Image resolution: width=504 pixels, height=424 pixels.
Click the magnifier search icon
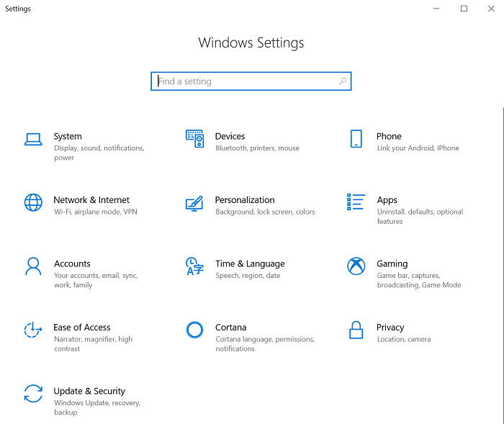pos(343,81)
